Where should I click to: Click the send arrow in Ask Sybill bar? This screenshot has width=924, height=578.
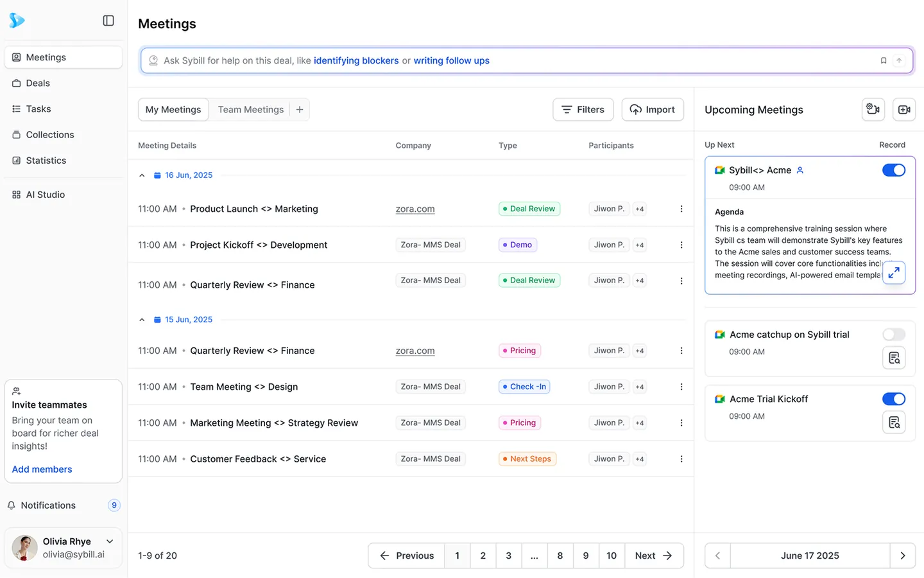coord(899,60)
